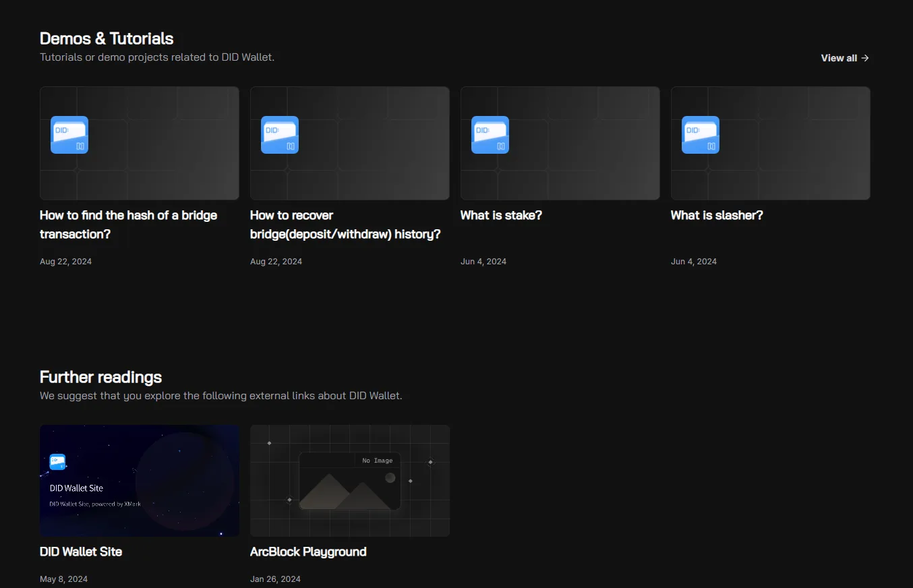Open the "What is slasher?" tutorial title
913x588 pixels.
717,215
